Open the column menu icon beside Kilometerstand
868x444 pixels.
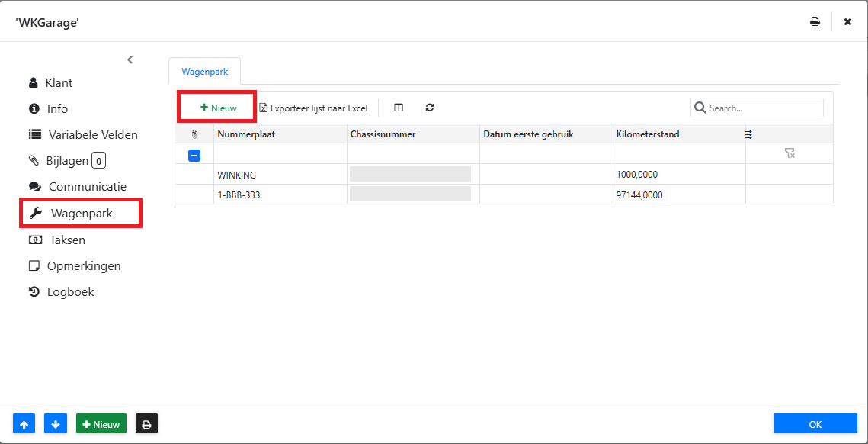[748, 134]
